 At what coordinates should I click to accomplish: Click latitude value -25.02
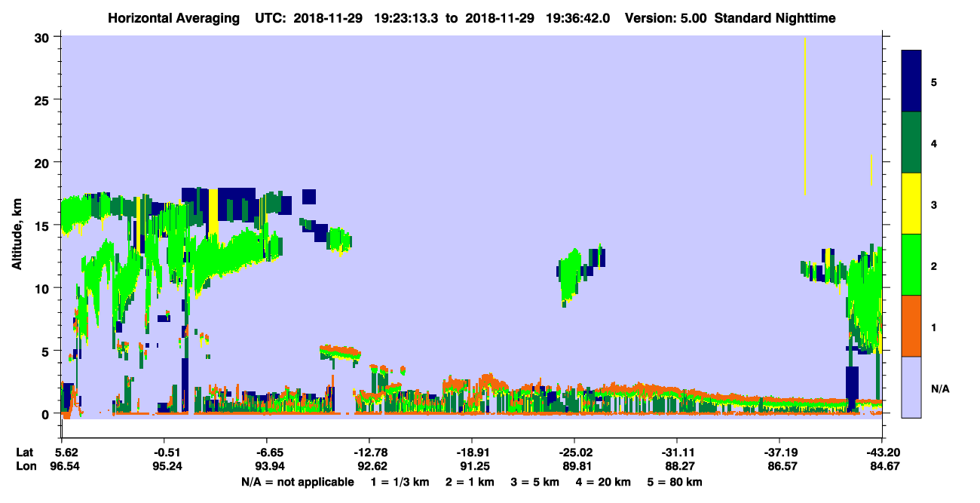click(574, 452)
